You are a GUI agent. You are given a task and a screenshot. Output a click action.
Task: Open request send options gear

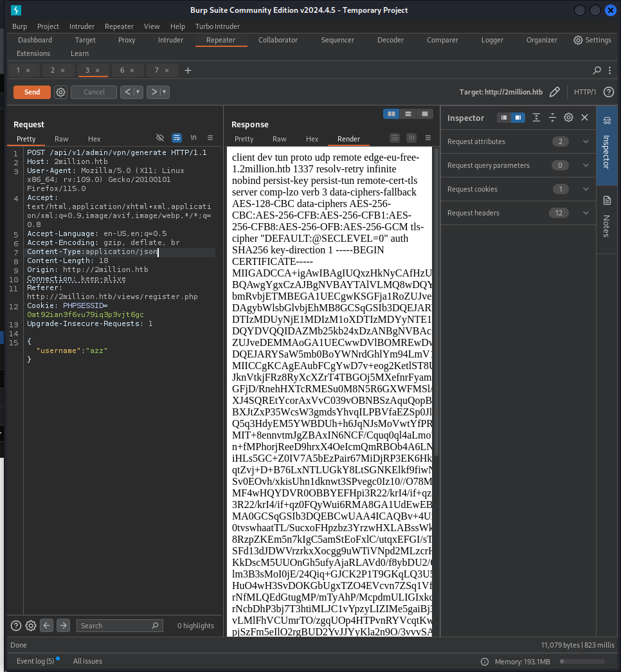tap(61, 92)
